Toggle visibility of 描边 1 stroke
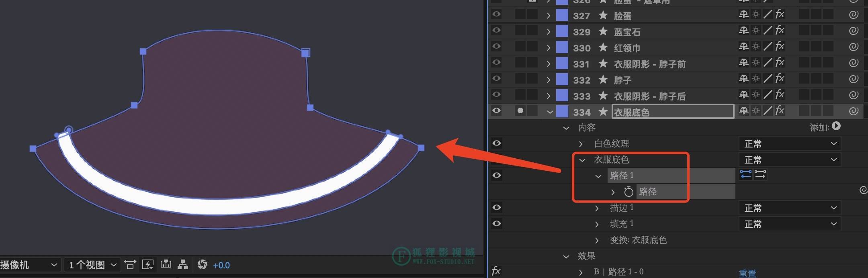This screenshot has height=278, width=868. click(497, 208)
